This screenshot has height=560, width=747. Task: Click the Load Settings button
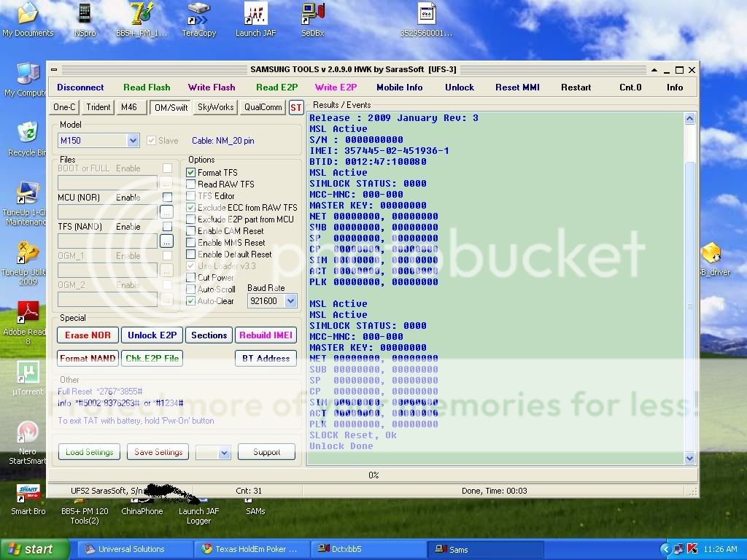pos(90,452)
